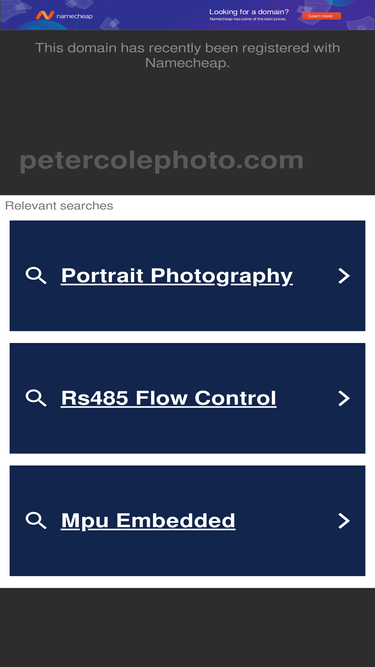375x667 pixels.
Task: Click the chevron arrow on Mpu Embedded row
Action: [x=344, y=521]
